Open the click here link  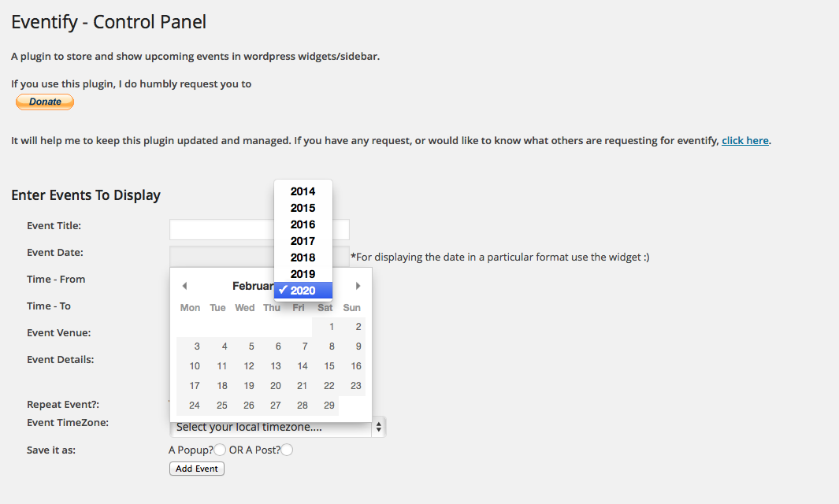[x=744, y=141]
